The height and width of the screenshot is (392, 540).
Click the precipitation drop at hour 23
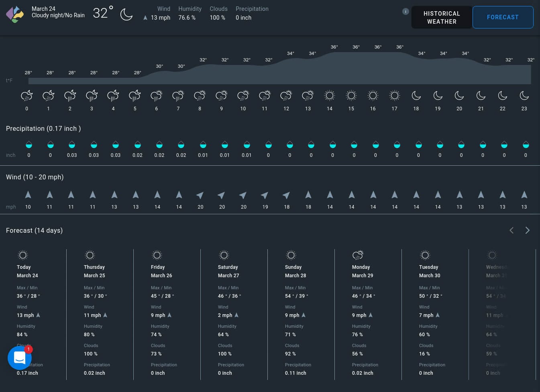pos(526,144)
